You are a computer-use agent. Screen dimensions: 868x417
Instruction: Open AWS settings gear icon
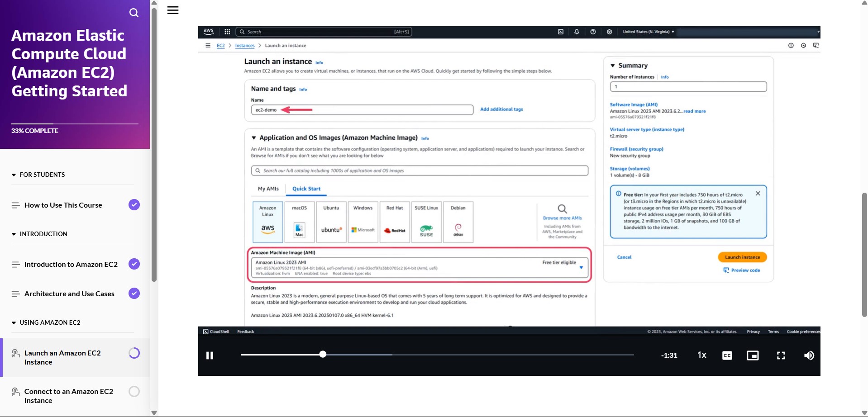click(x=610, y=32)
